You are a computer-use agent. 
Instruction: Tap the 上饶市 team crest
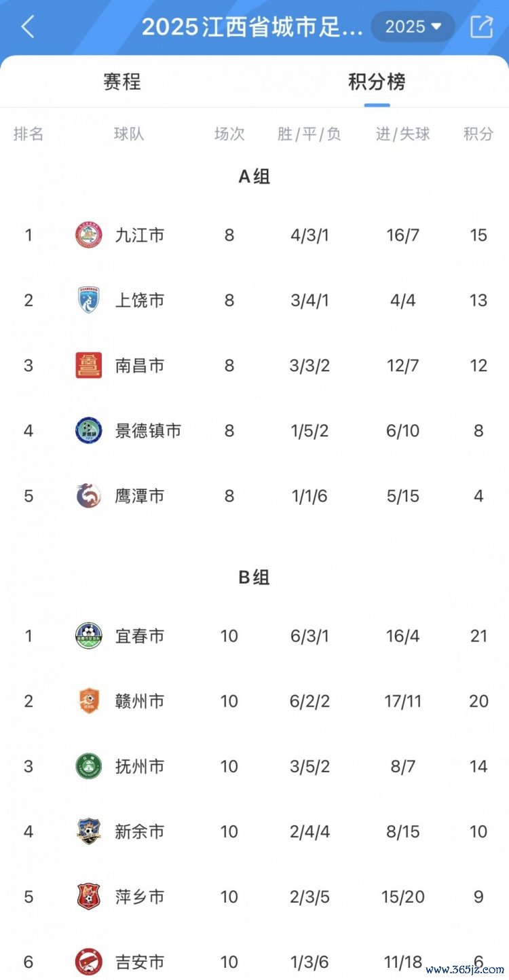coord(88,300)
